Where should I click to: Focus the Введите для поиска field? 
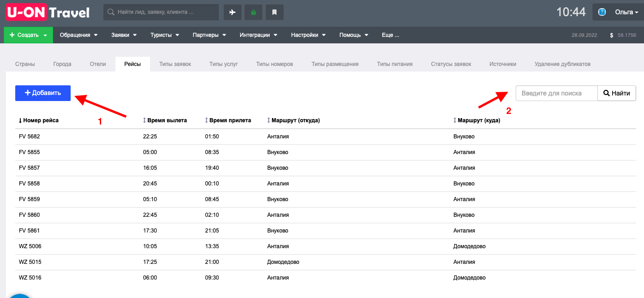click(557, 93)
